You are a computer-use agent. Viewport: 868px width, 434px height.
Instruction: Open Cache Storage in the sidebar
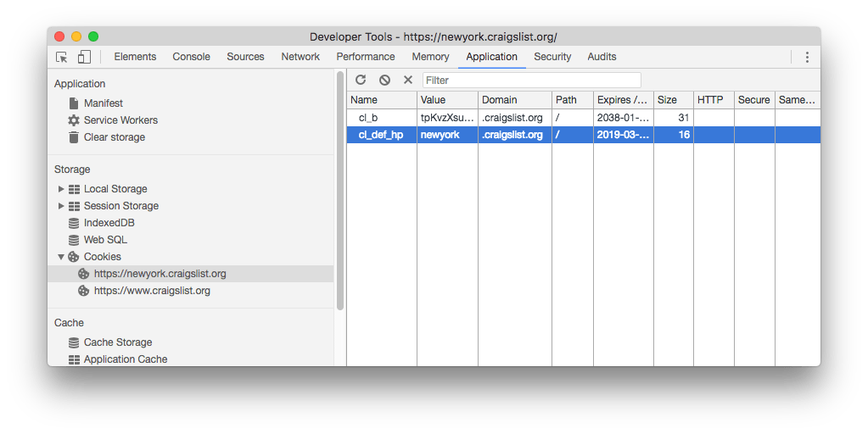tap(118, 342)
